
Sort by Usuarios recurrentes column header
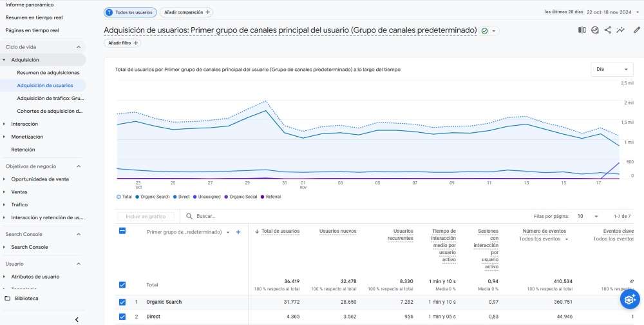tap(401, 235)
